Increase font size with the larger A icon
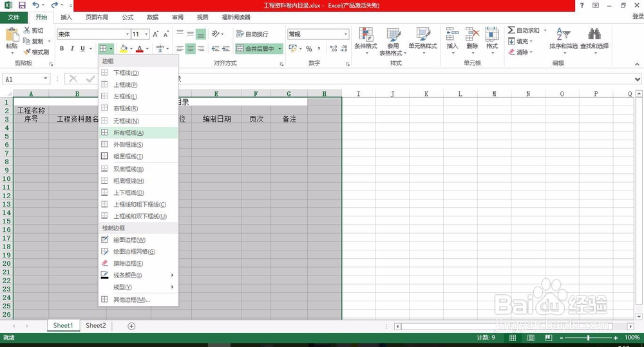Image resolution: width=644 pixels, height=347 pixels. point(156,34)
